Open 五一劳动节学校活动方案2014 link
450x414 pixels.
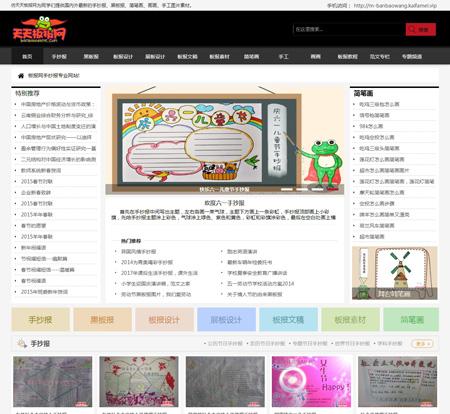(x=261, y=284)
